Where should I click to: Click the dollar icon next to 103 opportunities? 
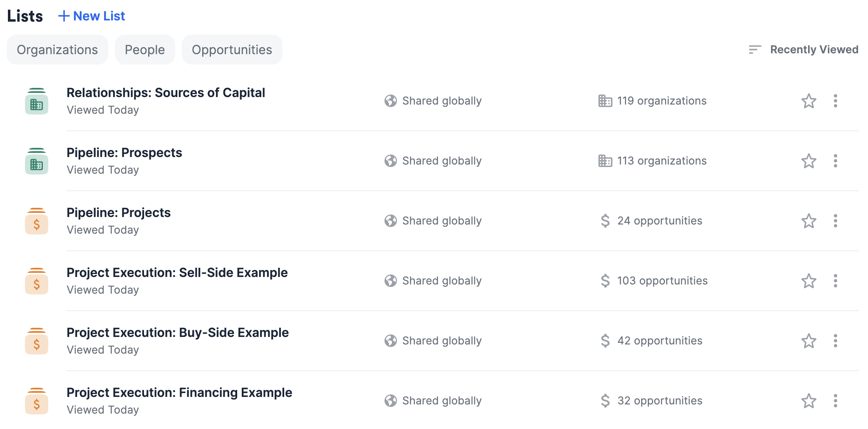point(605,281)
